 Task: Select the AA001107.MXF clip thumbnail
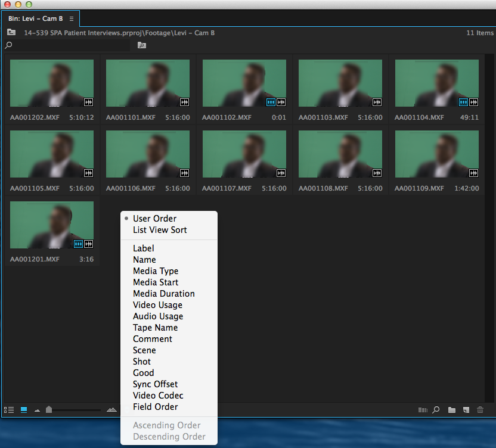pyautogui.click(x=244, y=154)
